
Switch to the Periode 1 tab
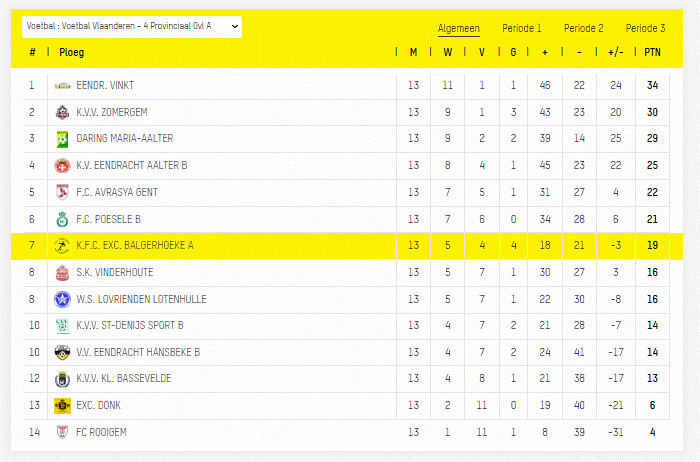(x=523, y=29)
